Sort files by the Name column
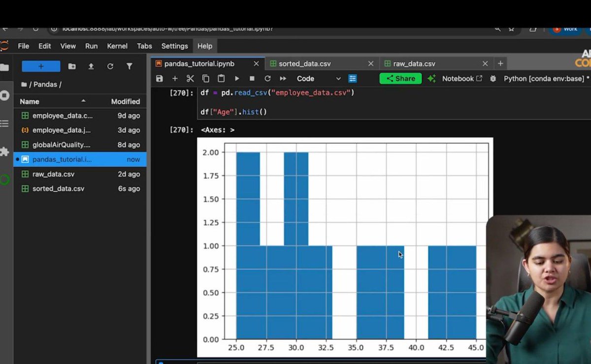 point(53,101)
